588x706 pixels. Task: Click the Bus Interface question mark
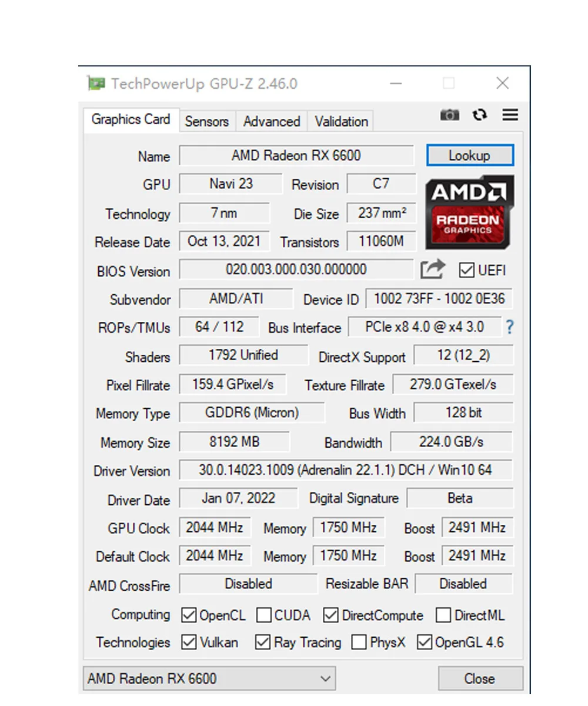[x=510, y=327]
